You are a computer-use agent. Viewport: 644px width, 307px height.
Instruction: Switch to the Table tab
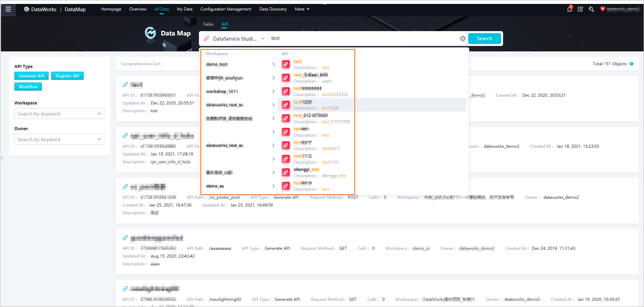click(x=208, y=24)
